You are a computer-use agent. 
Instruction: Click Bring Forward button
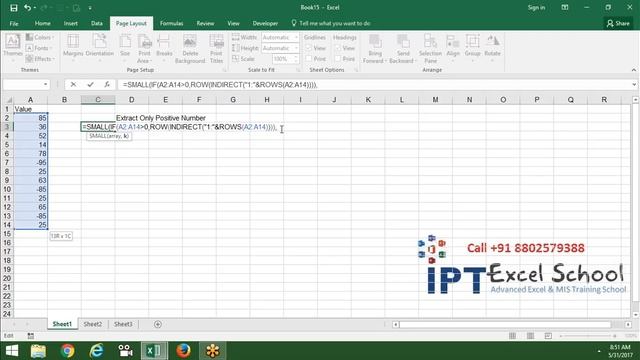375,48
